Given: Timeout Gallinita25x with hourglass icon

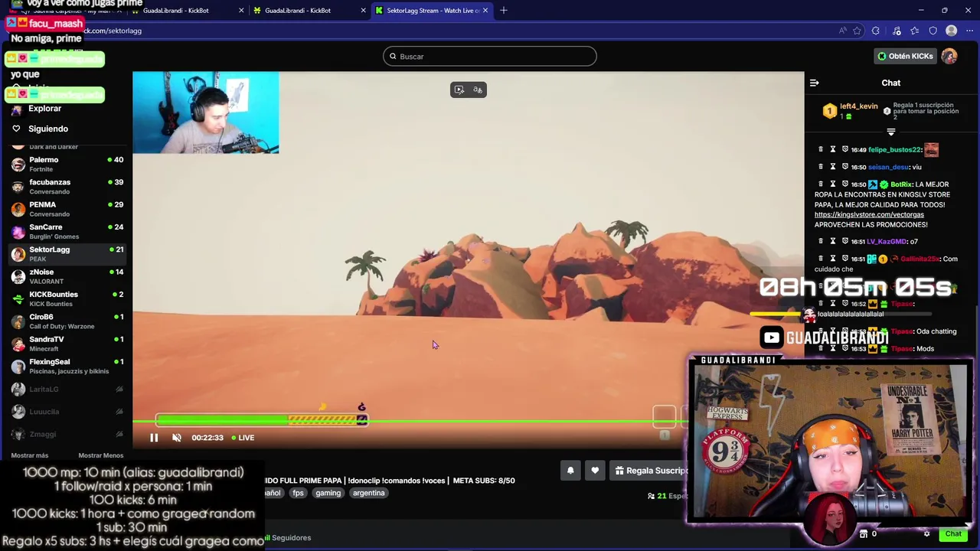Looking at the screenshot, I should pos(833,259).
